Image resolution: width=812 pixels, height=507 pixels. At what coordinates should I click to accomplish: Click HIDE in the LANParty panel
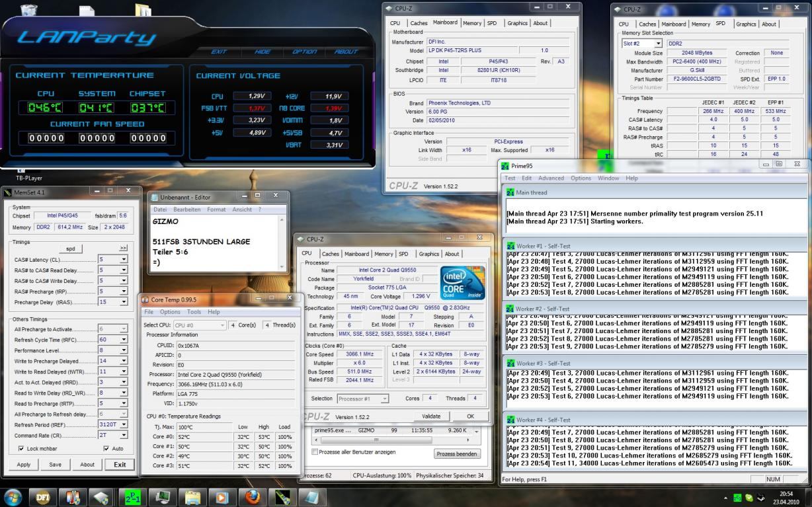pyautogui.click(x=262, y=52)
